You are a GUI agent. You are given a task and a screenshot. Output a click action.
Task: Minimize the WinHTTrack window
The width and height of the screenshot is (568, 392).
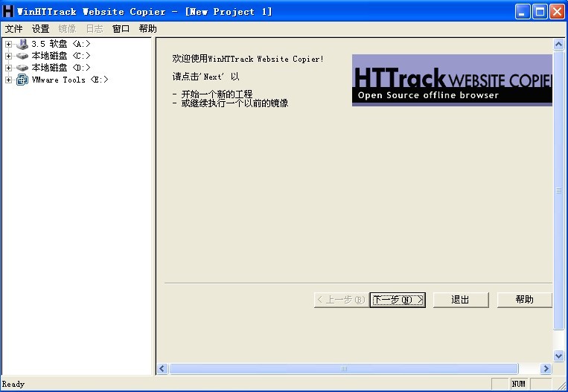pos(523,12)
